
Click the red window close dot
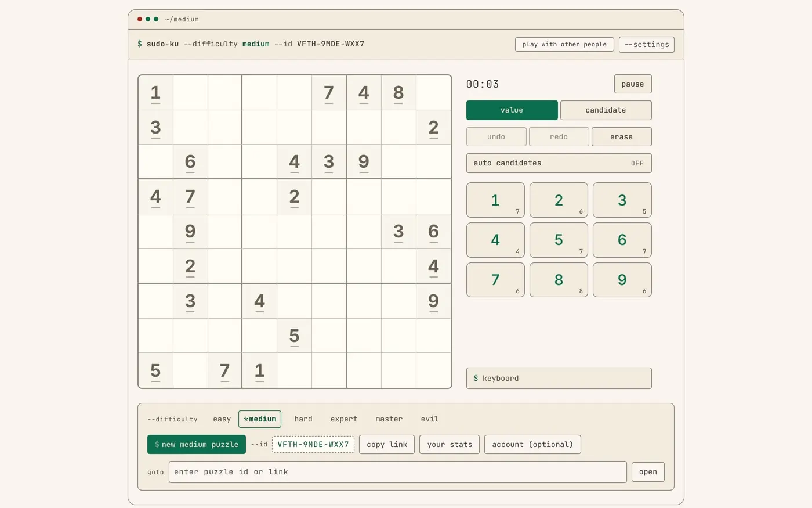[x=140, y=19]
